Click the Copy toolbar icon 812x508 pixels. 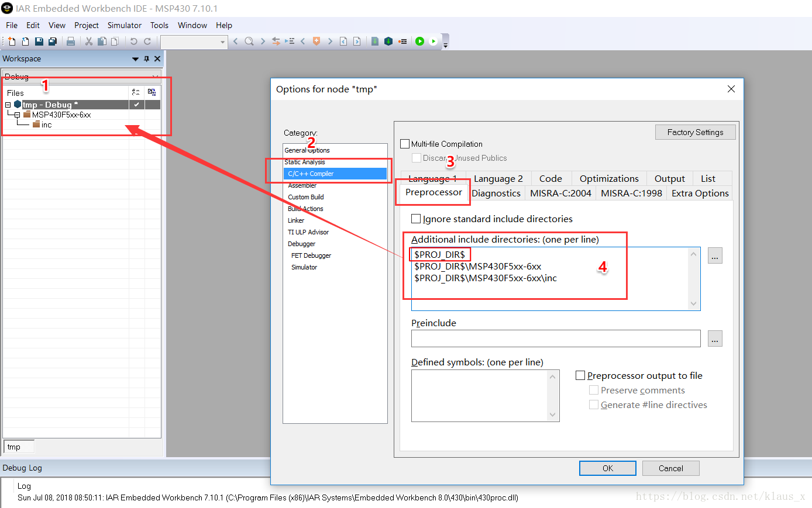[x=102, y=42]
